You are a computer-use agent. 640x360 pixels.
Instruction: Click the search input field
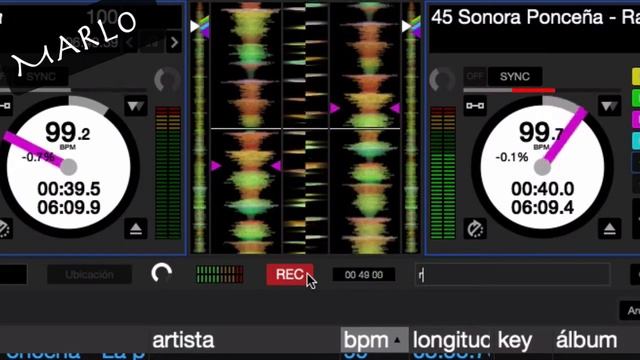click(513, 275)
